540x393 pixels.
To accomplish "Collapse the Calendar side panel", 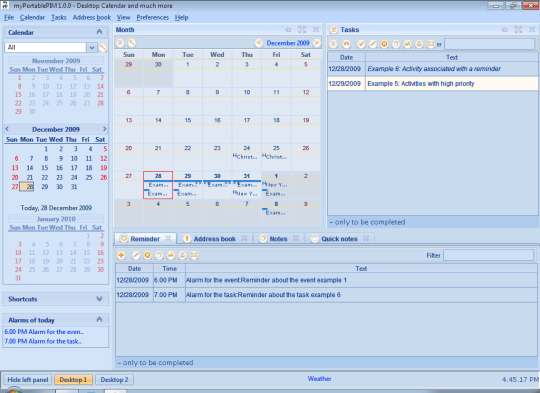I will point(99,32).
